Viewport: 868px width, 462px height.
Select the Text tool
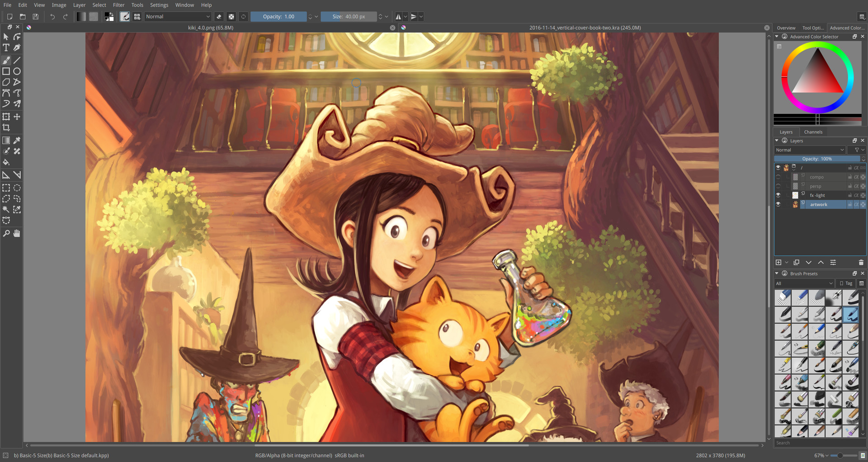tap(6, 47)
